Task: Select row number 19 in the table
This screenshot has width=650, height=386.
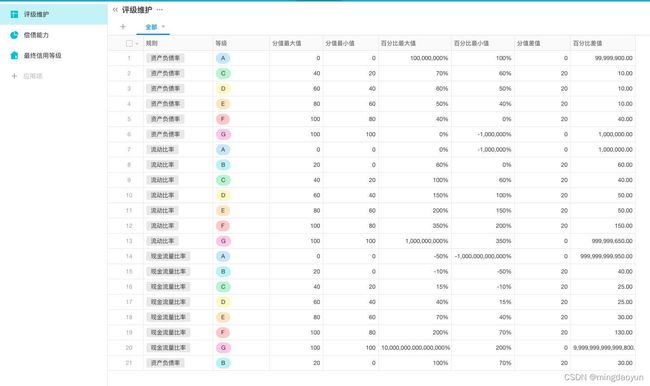Action: [x=129, y=333]
